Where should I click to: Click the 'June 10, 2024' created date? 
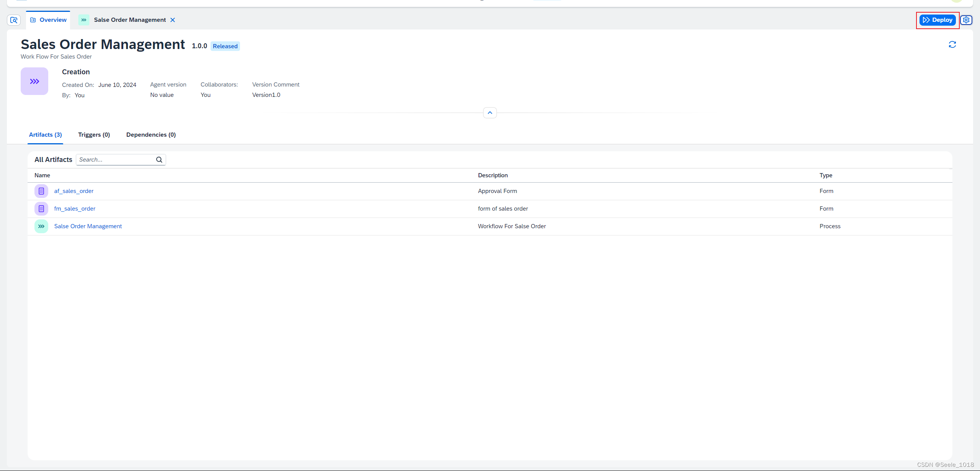click(x=117, y=85)
